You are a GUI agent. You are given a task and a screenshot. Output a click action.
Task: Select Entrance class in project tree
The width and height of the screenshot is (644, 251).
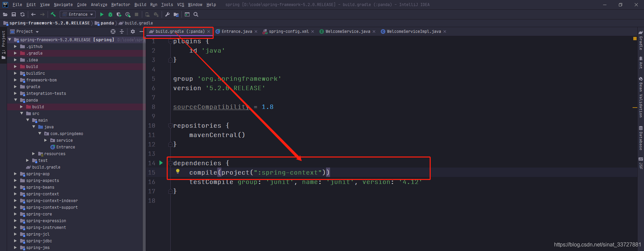pos(65,147)
